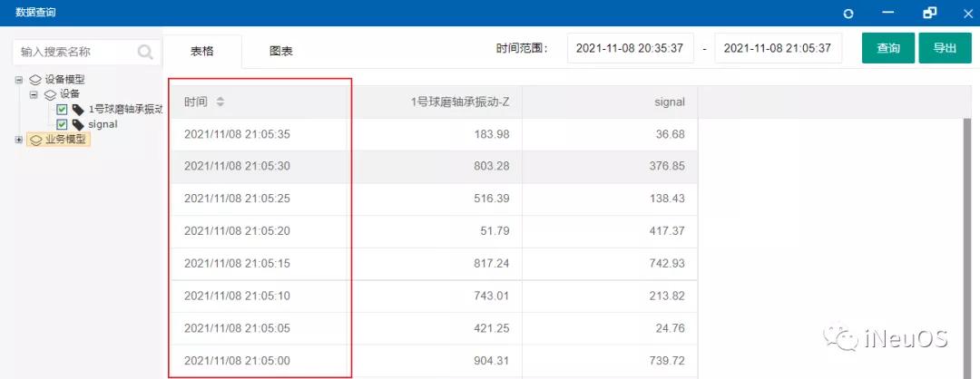Viewport: 980px width, 379px height.
Task: Select row time 2021/11/08 21:05:05
Action: point(237,329)
